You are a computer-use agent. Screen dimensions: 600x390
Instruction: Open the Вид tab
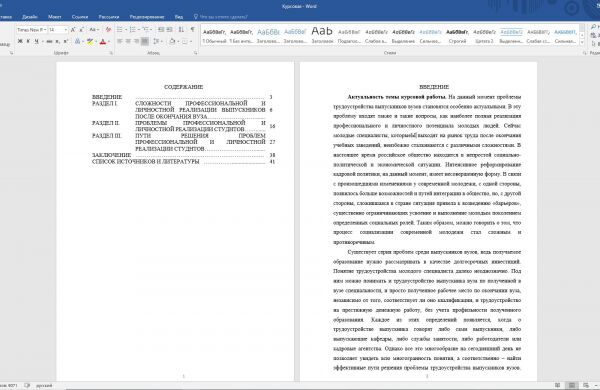(179, 17)
